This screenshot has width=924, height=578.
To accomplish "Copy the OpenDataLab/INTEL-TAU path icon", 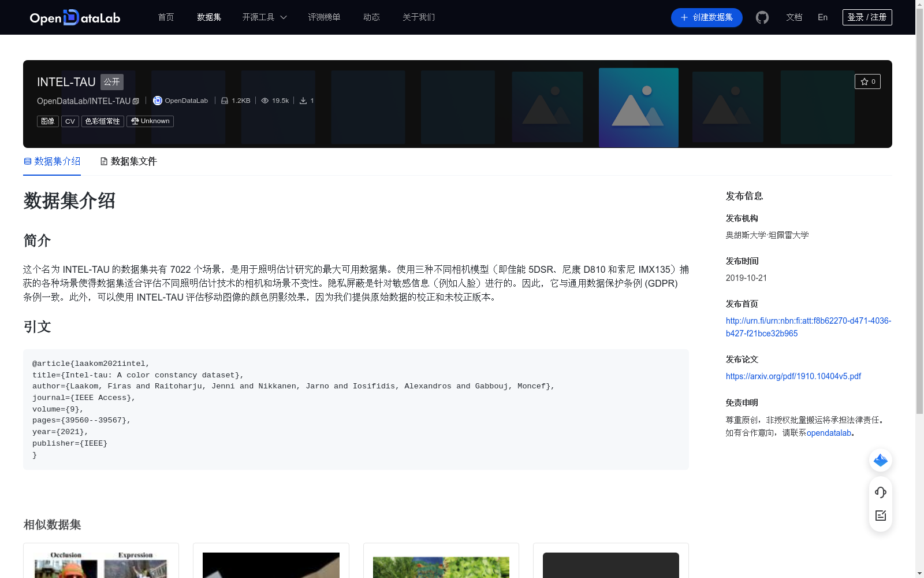I will pyautogui.click(x=136, y=101).
